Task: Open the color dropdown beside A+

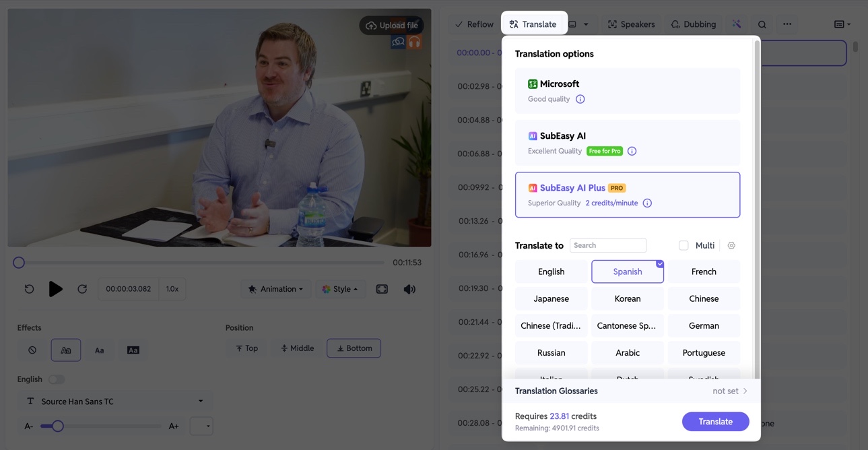Action: point(201,426)
